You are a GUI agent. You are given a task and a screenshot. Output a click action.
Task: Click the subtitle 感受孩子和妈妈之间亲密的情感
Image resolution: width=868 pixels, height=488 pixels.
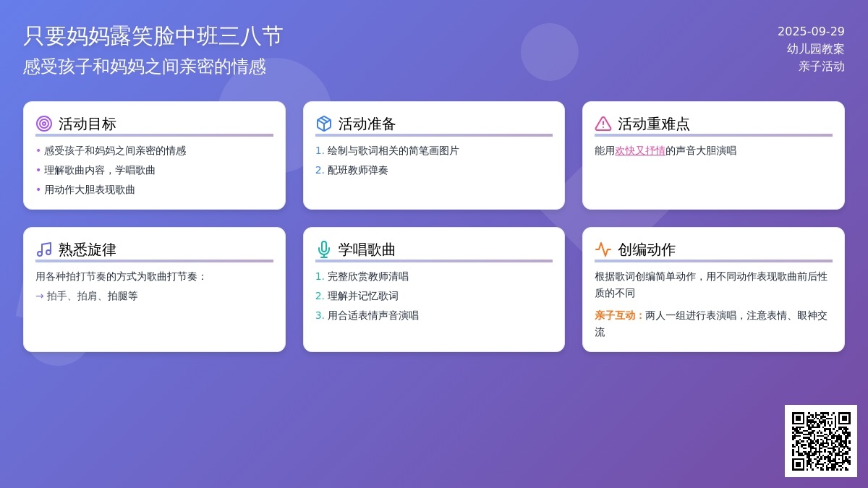145,67
